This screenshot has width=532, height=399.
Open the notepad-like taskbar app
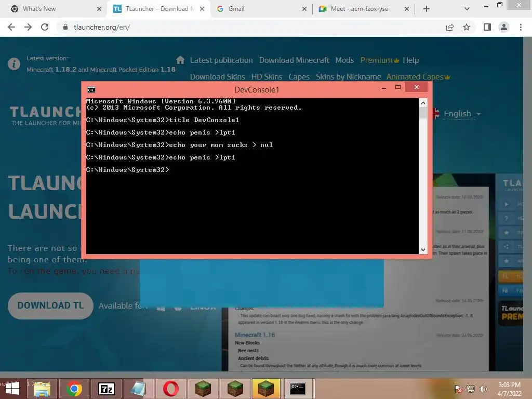pos(138,389)
